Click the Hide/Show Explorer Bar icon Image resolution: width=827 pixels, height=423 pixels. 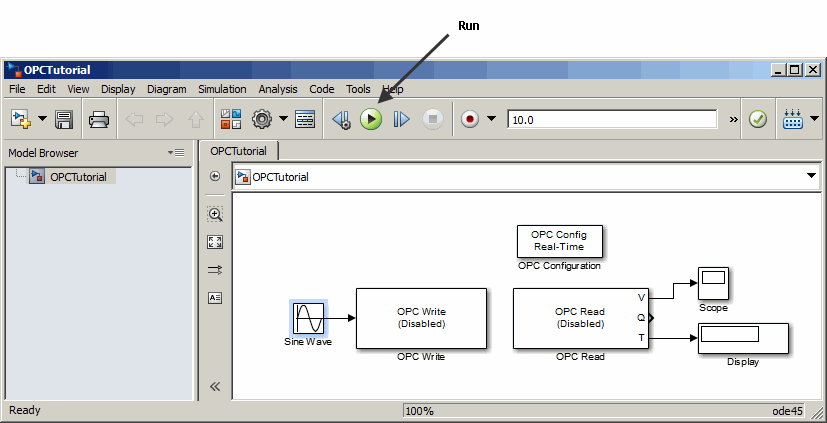point(215,176)
